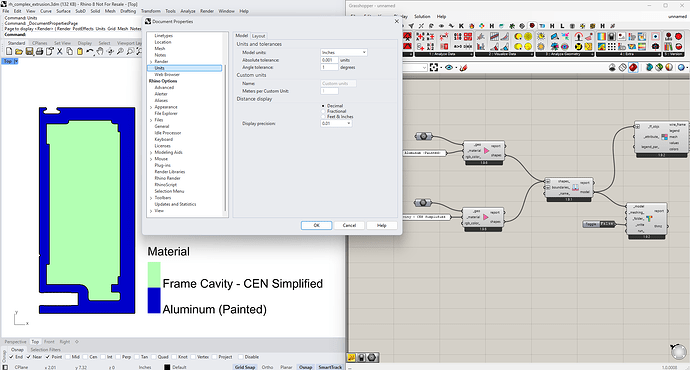Toggle the End osnap checkbox
The width and height of the screenshot is (690, 370).
coord(11,357)
